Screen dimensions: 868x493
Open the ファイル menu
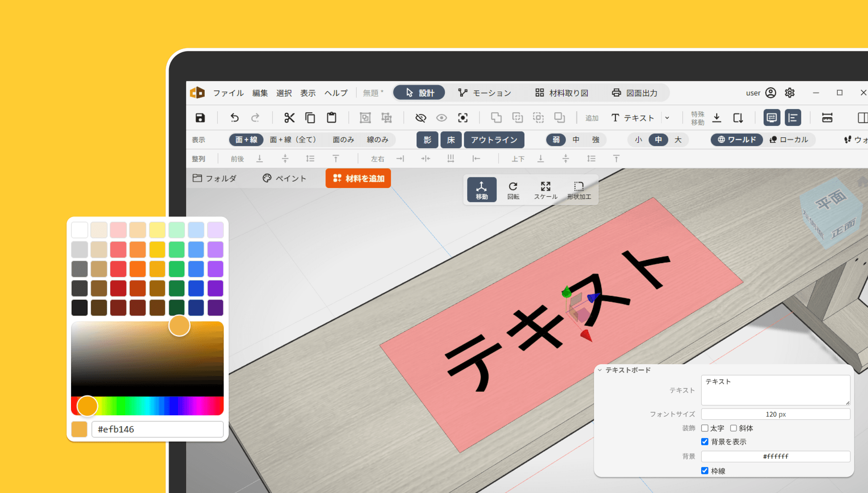(x=228, y=93)
